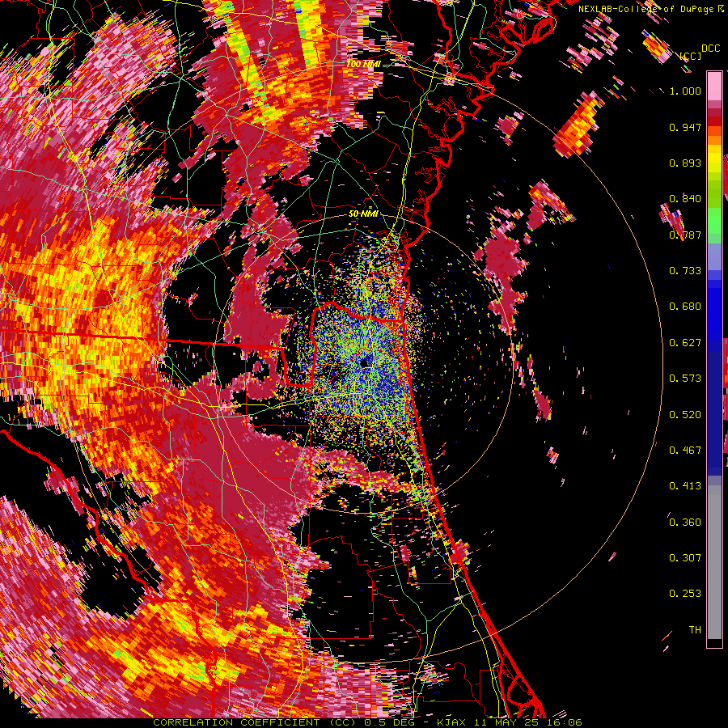Click the NEXLAB-College of DuPage header text
This screenshot has width=728, height=728.
pyautogui.click(x=650, y=9)
